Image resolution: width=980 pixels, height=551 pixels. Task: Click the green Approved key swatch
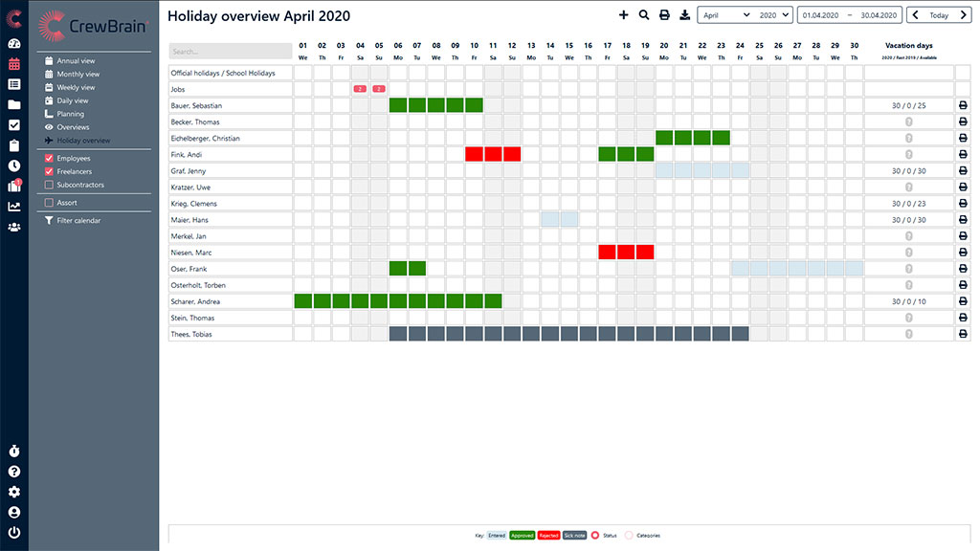click(x=522, y=536)
